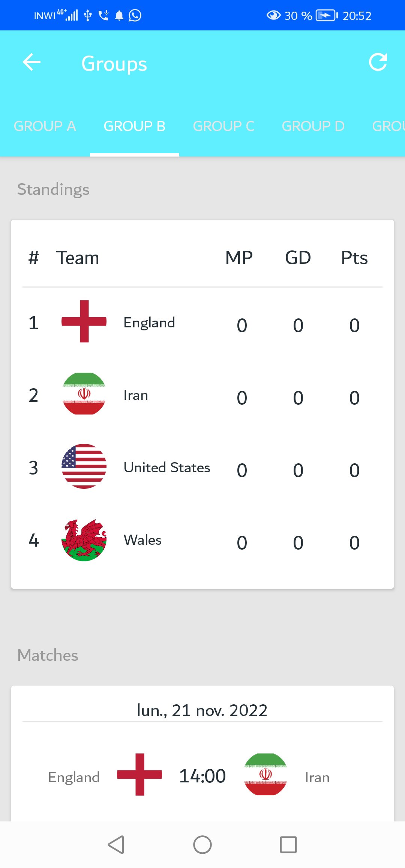The height and width of the screenshot is (868, 405).
Task: Select the Group B tab
Action: point(135,126)
